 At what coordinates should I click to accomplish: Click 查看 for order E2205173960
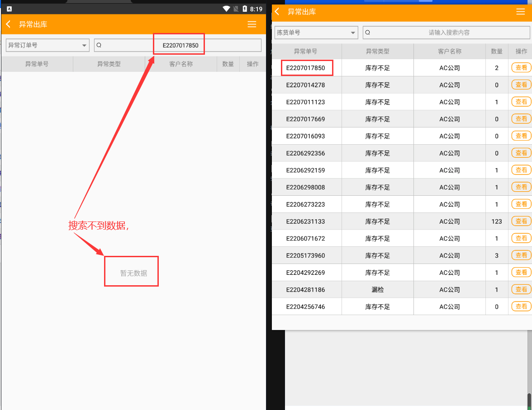[x=521, y=255]
